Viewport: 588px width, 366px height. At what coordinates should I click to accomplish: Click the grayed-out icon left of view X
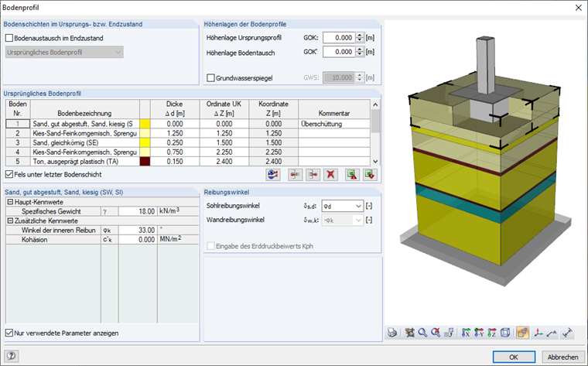pos(449,333)
